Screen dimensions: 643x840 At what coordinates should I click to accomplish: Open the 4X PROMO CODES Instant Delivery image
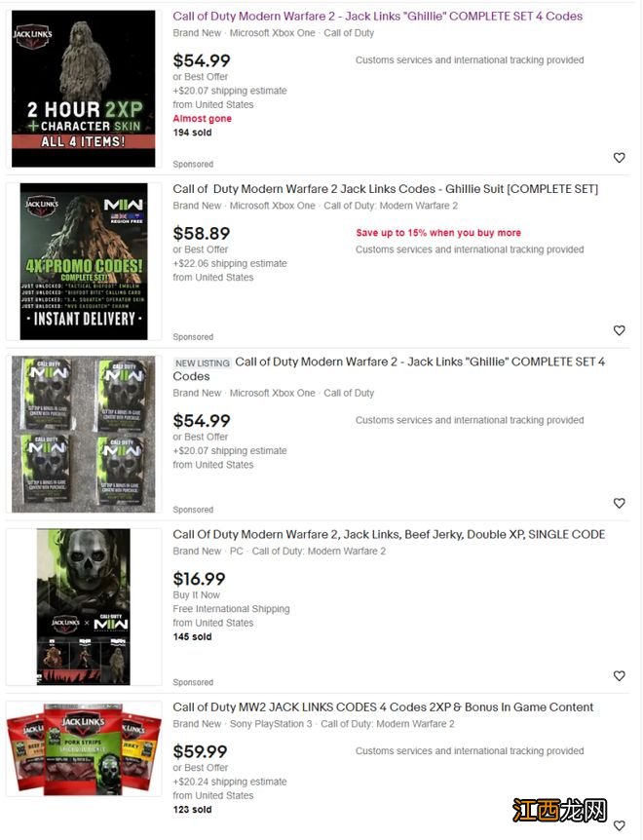click(84, 261)
